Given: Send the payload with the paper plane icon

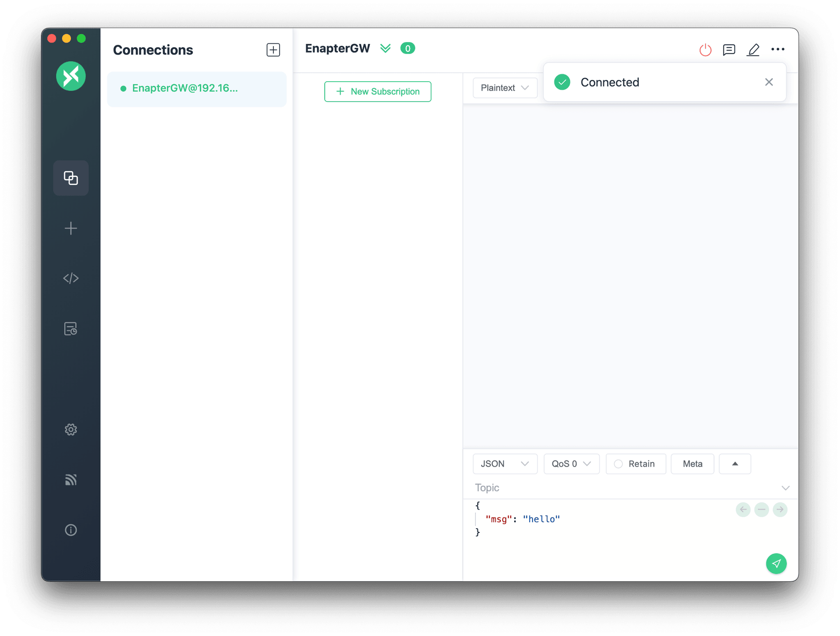Looking at the screenshot, I should coord(776,564).
